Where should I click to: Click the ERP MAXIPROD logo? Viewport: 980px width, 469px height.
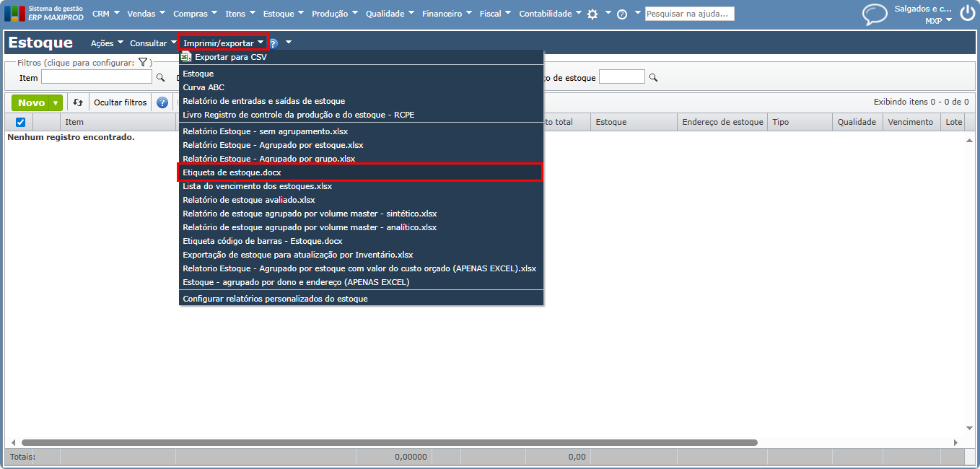pos(44,13)
